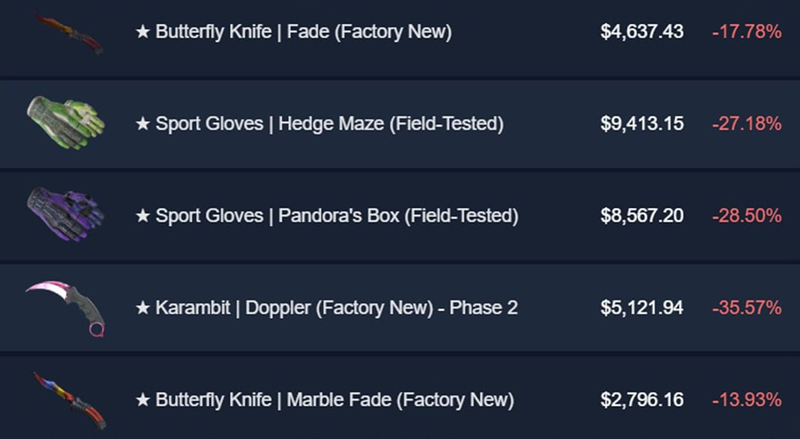Open Butterfly Knife | Marble Fade item name
Image resolution: width=800 pixels, height=439 pixels.
(x=324, y=400)
